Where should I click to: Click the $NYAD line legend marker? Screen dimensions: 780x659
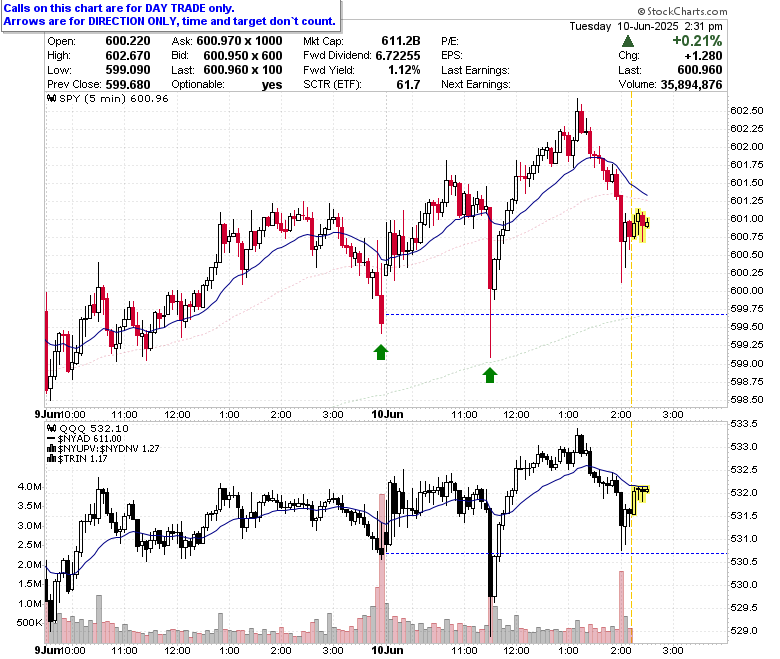tap(51, 439)
